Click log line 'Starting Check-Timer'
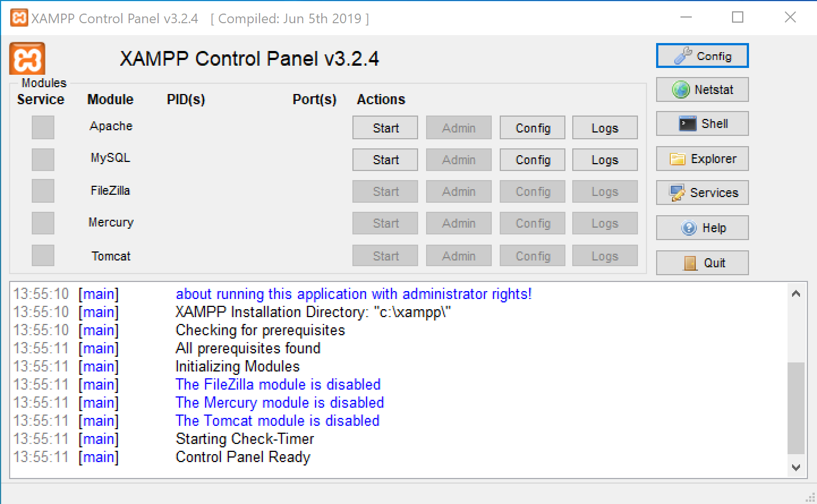Viewport: 817px width, 504px height. (245, 439)
